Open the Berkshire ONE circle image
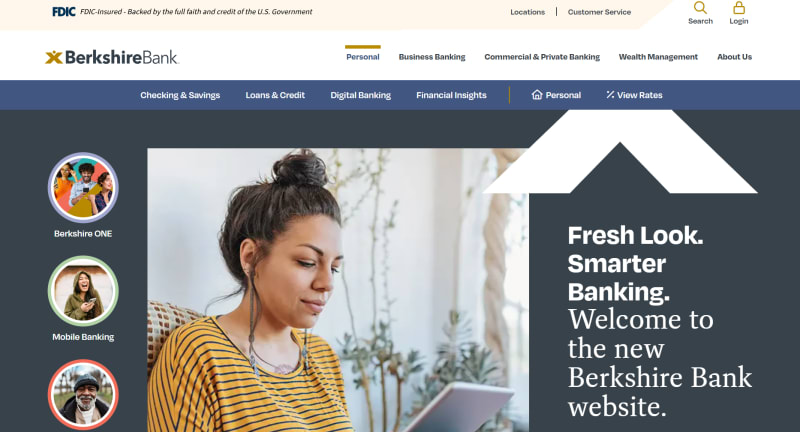Screen dimensions: 800x432 tap(83, 188)
